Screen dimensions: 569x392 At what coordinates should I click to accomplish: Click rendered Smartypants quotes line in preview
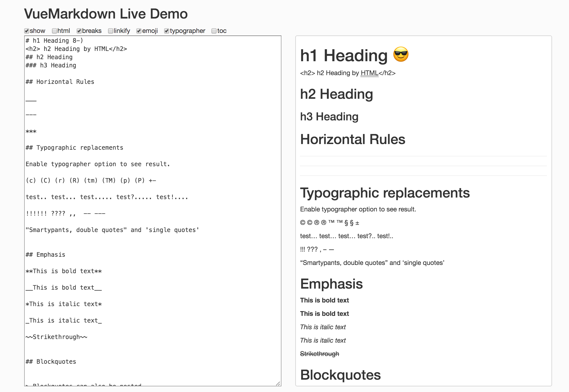point(372,263)
